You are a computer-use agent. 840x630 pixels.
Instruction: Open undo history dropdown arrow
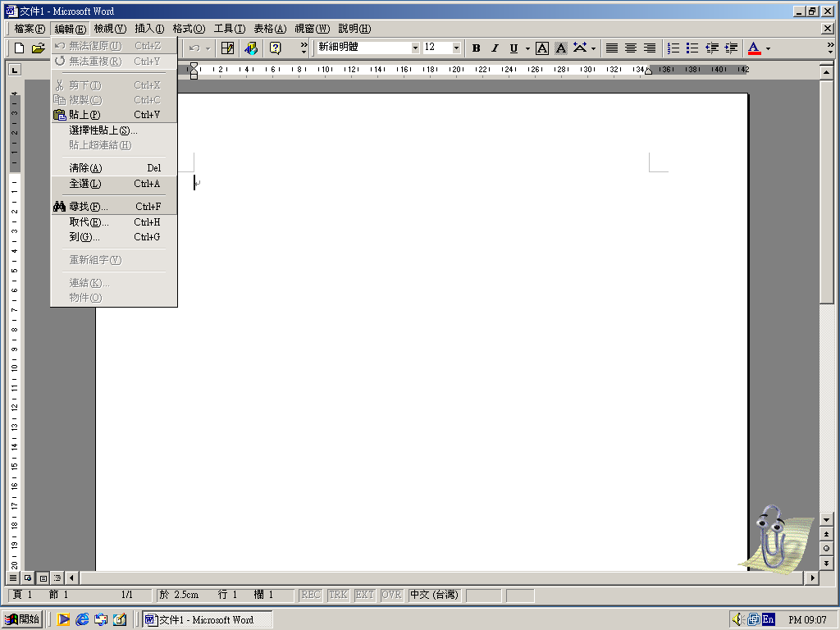pos(208,48)
